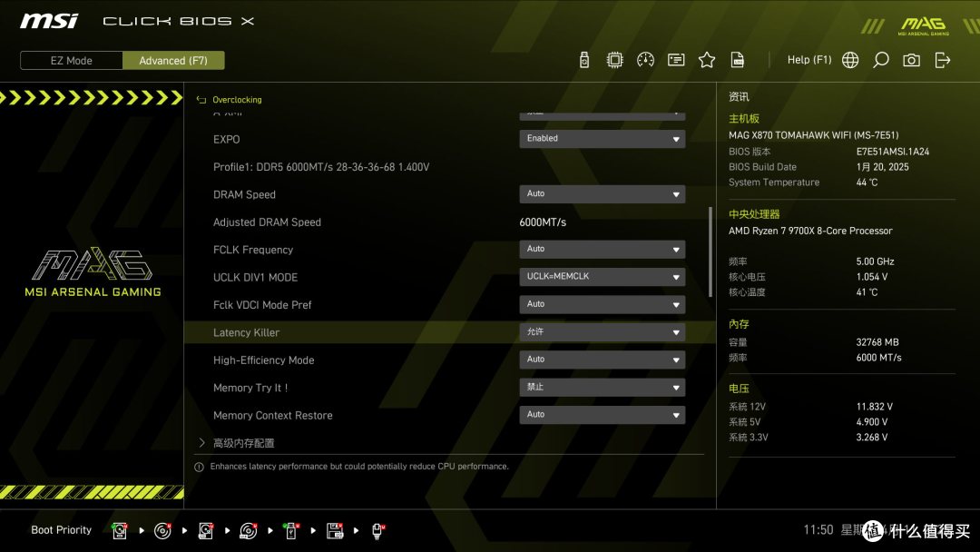Select the EXPO setting label
Screen dimensions: 980x552
coord(226,140)
